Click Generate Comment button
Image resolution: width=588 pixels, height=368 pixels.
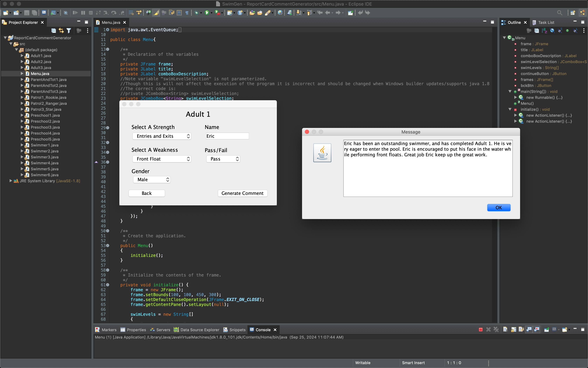click(243, 193)
